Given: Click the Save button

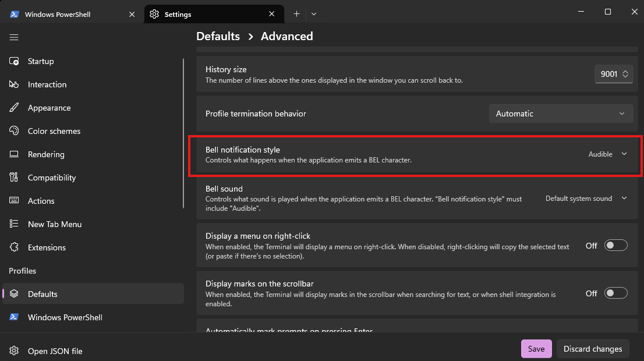Looking at the screenshot, I should (x=536, y=349).
